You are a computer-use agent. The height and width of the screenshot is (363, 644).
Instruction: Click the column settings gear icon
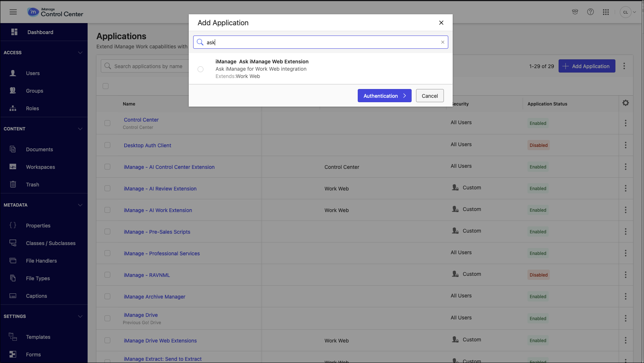pyautogui.click(x=626, y=103)
